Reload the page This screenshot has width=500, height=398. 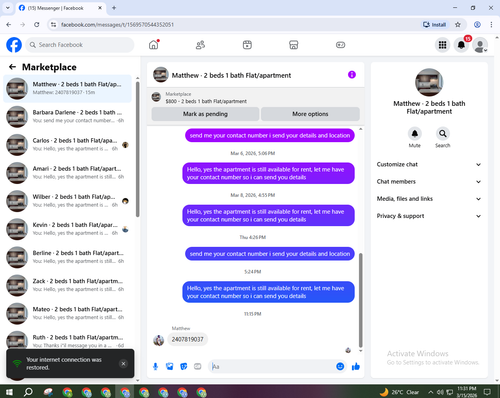pos(37,24)
